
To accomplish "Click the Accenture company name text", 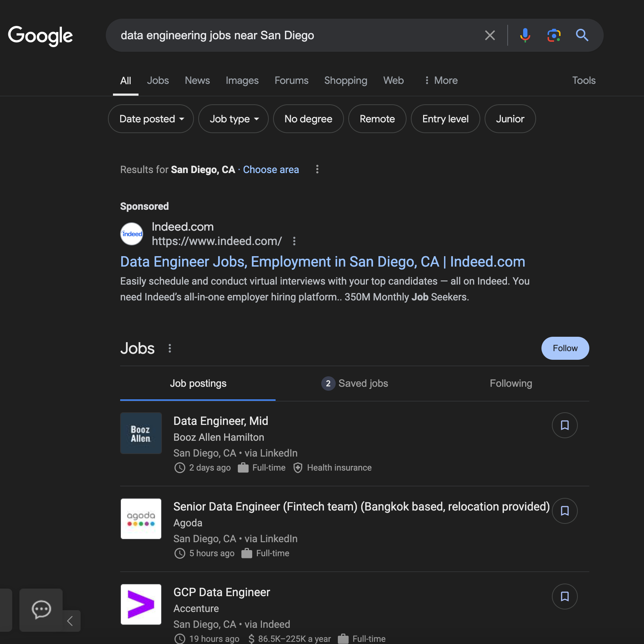I will [196, 608].
